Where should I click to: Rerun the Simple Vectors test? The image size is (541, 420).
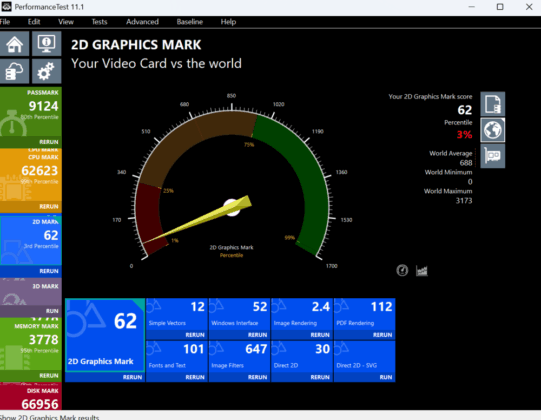point(195,335)
